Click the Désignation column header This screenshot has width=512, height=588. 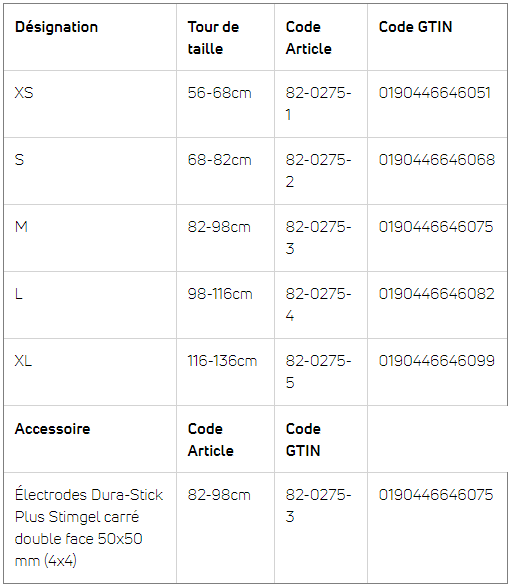56,27
